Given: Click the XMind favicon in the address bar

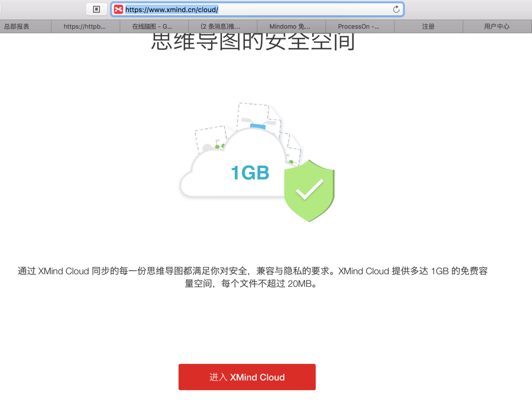Looking at the screenshot, I should (x=118, y=10).
